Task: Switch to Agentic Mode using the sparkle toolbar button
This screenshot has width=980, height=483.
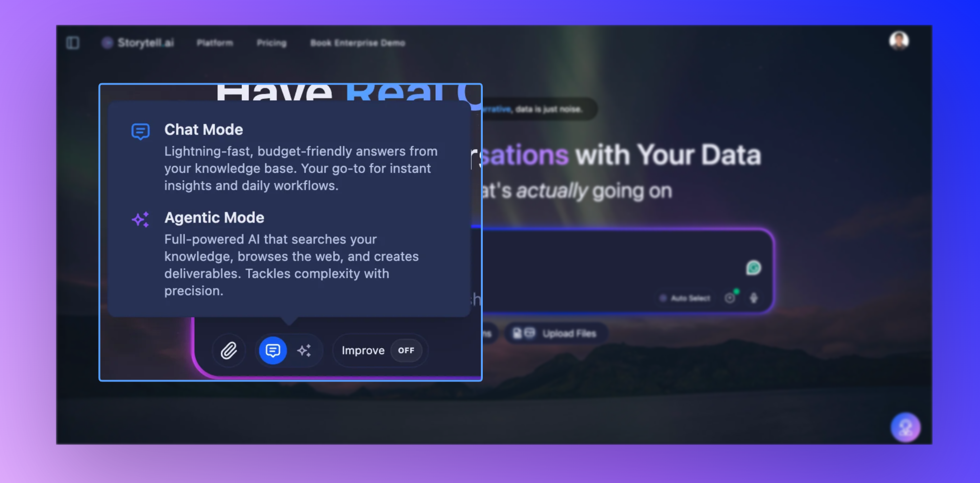Action: click(x=304, y=351)
